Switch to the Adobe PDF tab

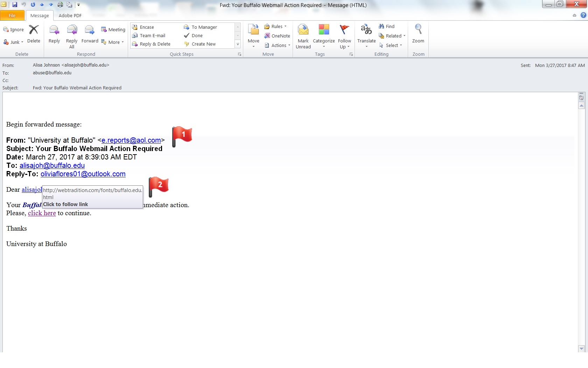(70, 15)
